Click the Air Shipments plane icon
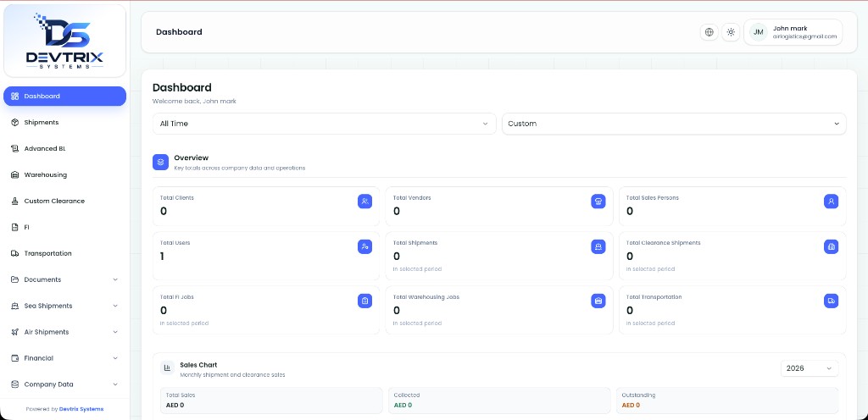The image size is (868, 420). pyautogui.click(x=15, y=332)
